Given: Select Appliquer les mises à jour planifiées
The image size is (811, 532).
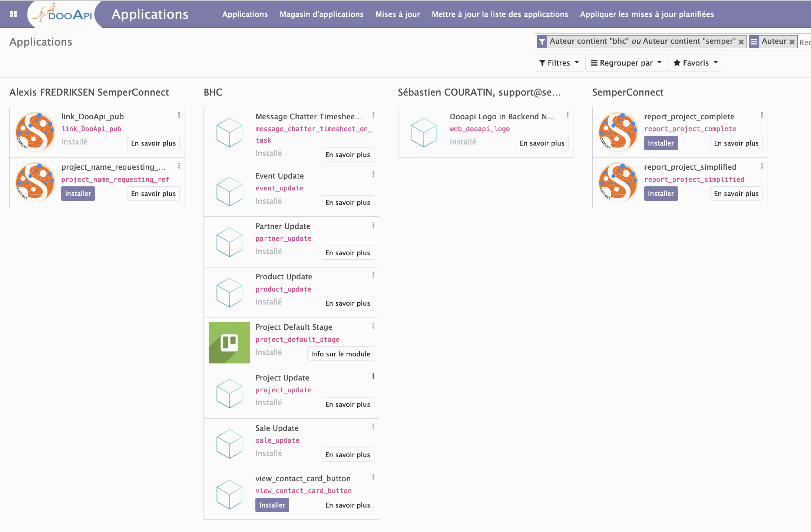Looking at the screenshot, I should point(647,14).
